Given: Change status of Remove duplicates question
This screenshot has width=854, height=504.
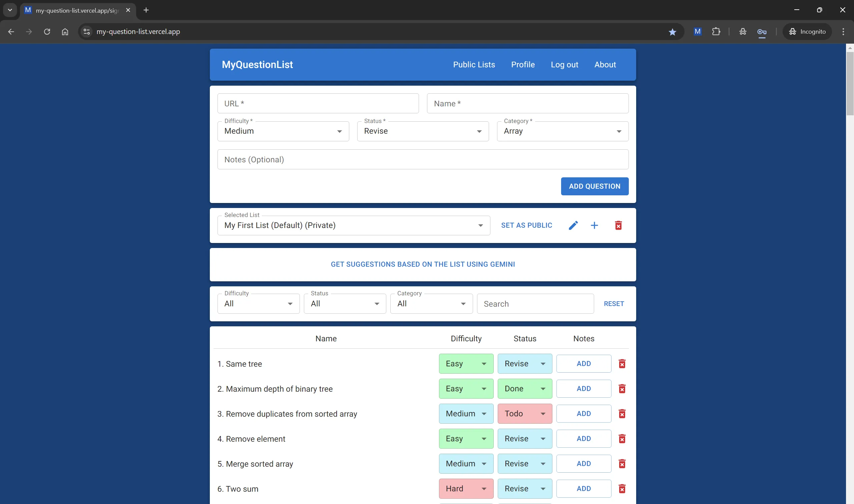Looking at the screenshot, I should click(524, 414).
